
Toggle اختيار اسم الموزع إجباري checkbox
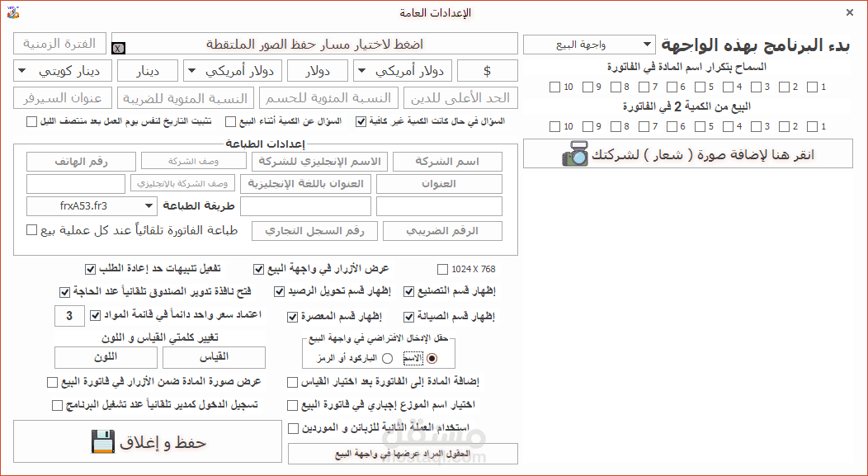[292, 406]
